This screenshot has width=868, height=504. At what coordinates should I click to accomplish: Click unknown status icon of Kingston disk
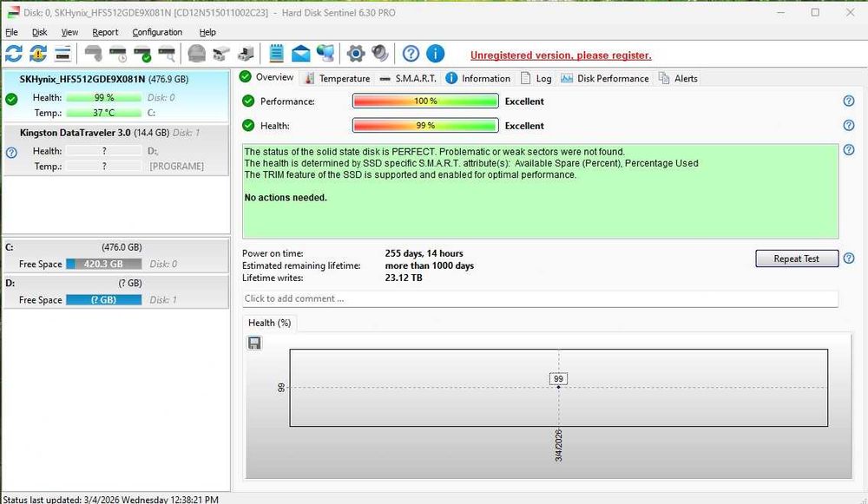(11, 153)
